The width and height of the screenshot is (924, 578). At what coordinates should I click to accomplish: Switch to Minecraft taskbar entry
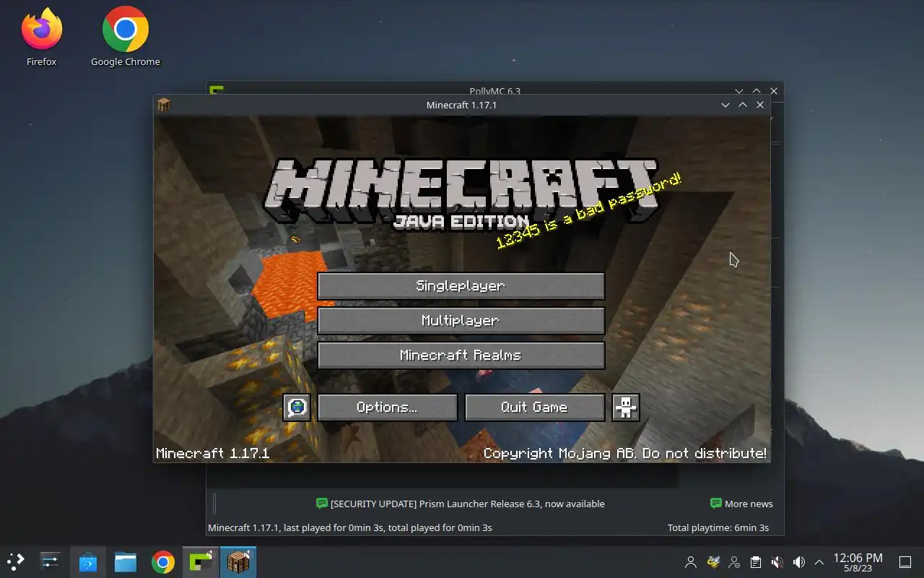238,561
